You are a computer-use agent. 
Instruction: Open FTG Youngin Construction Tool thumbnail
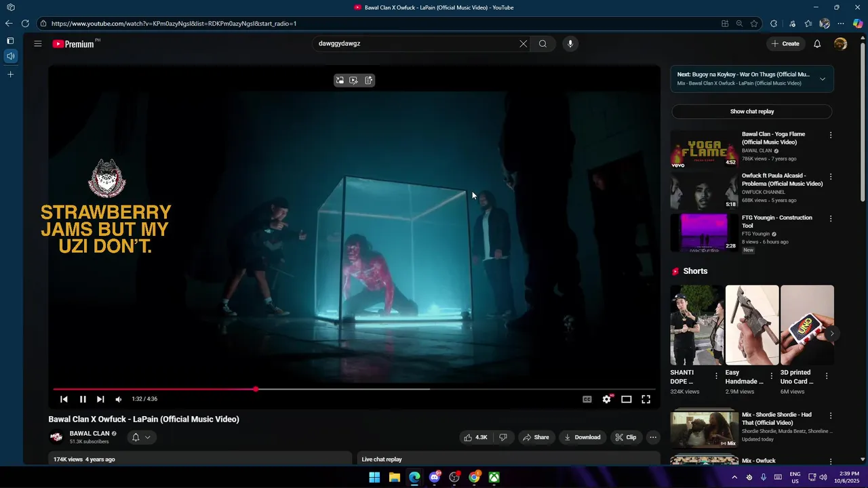[704, 232]
